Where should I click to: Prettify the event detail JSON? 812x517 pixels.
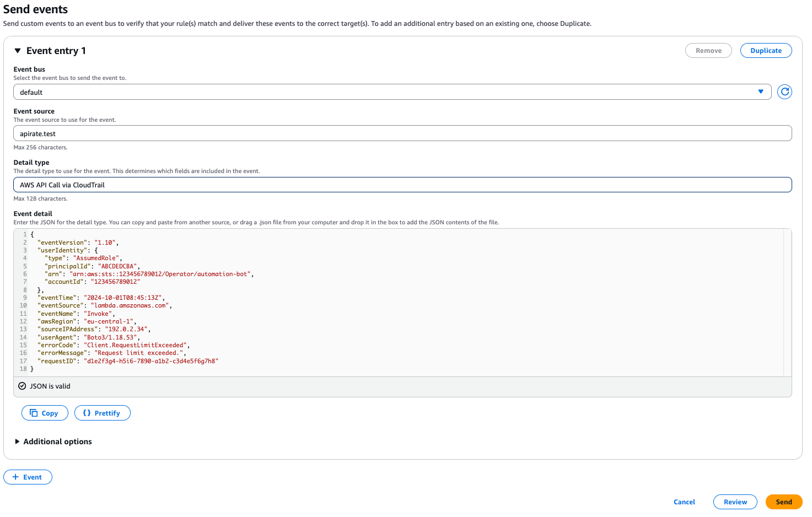point(103,413)
